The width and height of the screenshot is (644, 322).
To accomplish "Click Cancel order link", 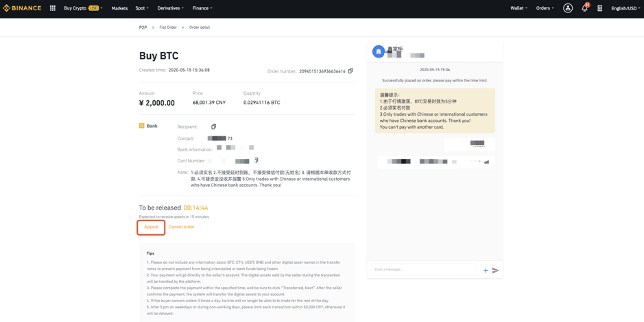I will pos(182,227).
